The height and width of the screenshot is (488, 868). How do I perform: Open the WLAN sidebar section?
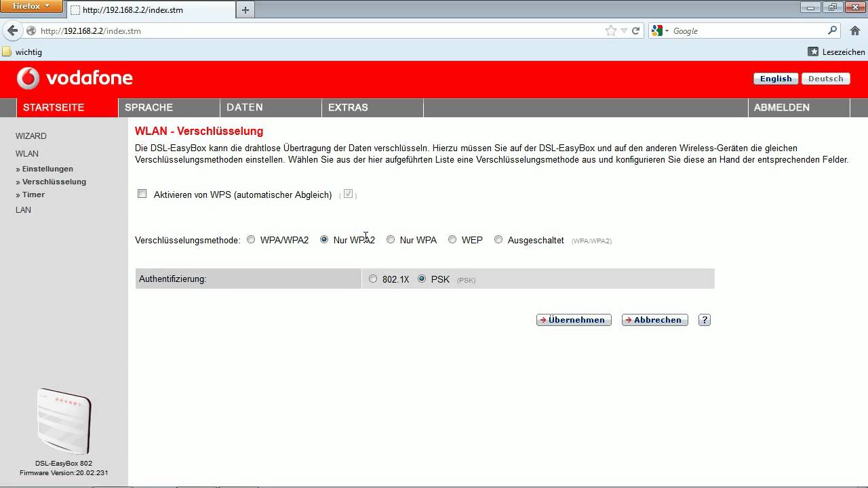27,154
